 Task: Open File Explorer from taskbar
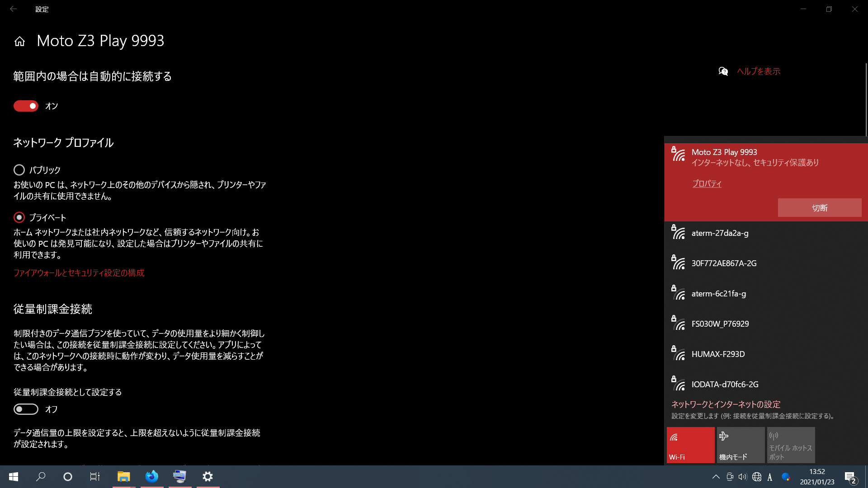(123, 477)
